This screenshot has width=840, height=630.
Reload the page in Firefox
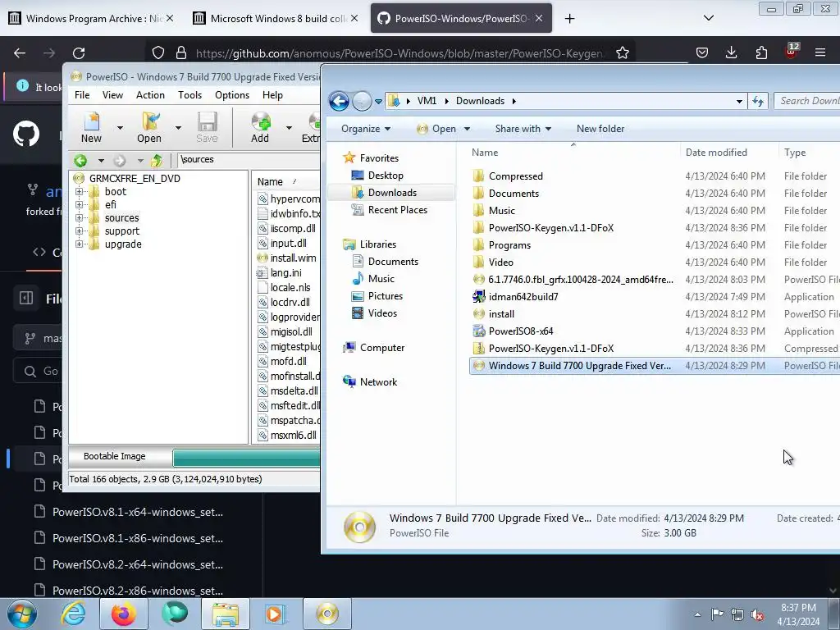pyautogui.click(x=79, y=53)
